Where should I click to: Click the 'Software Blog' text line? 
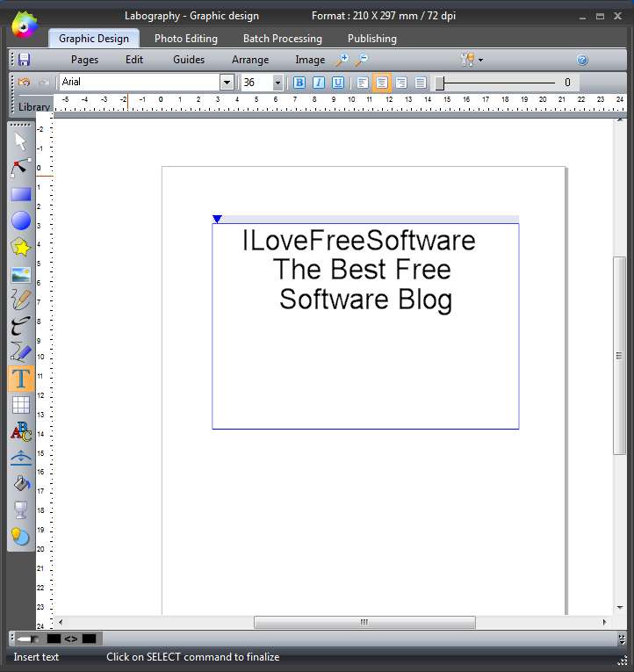tap(365, 300)
